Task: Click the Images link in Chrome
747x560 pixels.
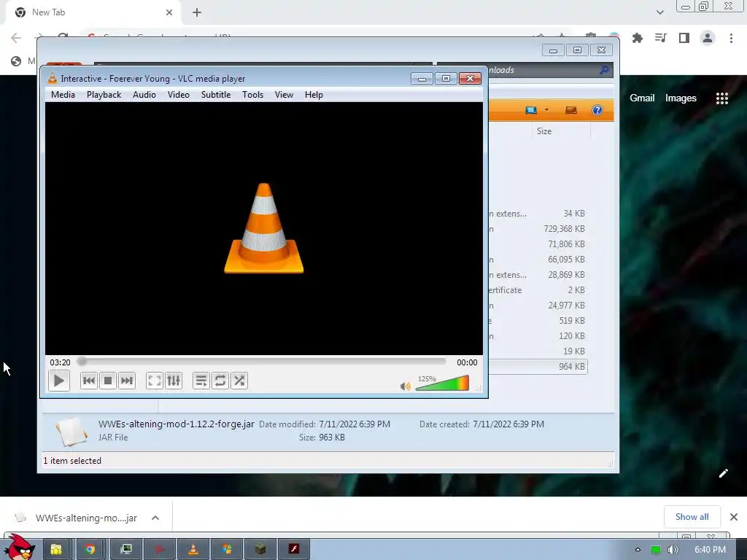Action: (681, 98)
